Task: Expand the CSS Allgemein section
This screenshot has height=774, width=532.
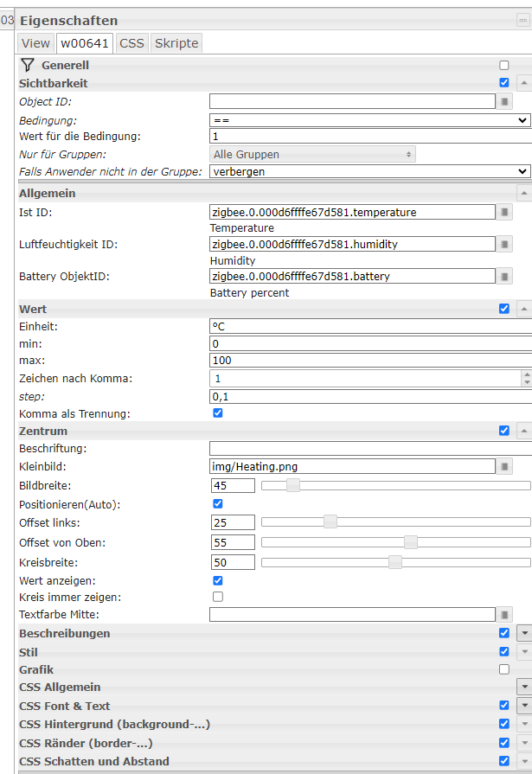Action: [524, 687]
